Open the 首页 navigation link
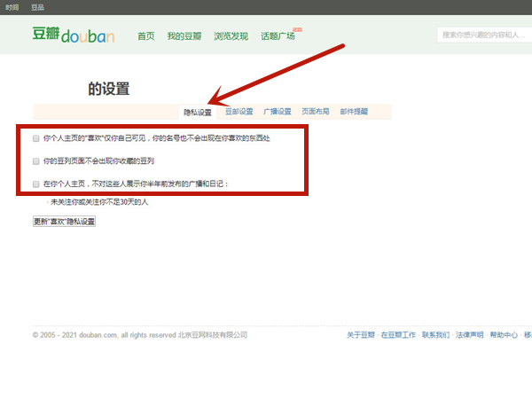This screenshot has height=399, width=532. point(146,36)
